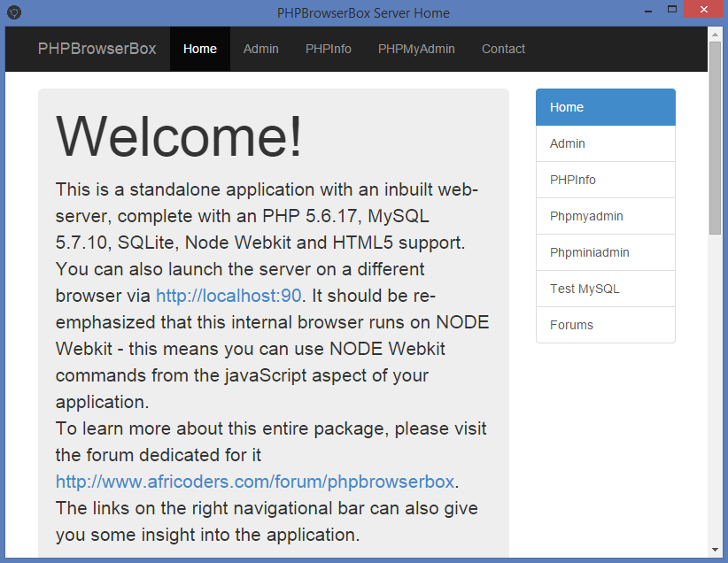Open the africoders.com forum link

click(255, 482)
